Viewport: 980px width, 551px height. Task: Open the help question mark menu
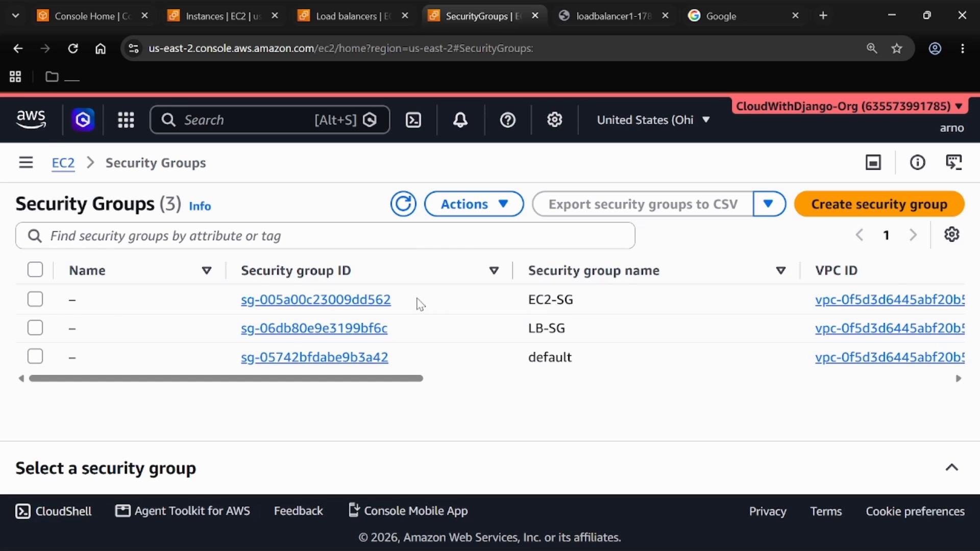pyautogui.click(x=507, y=120)
